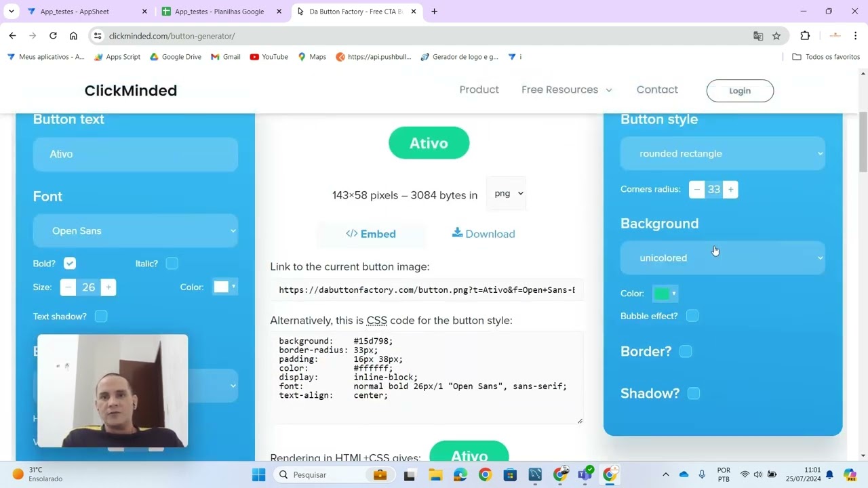Open browser home page icon
Image resolution: width=868 pixels, height=488 pixels.
coord(73,36)
